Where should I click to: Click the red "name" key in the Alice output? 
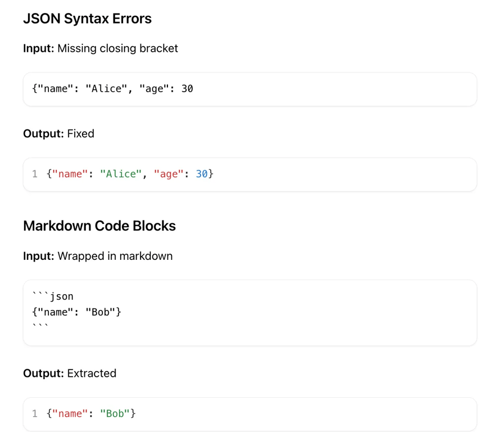70,174
